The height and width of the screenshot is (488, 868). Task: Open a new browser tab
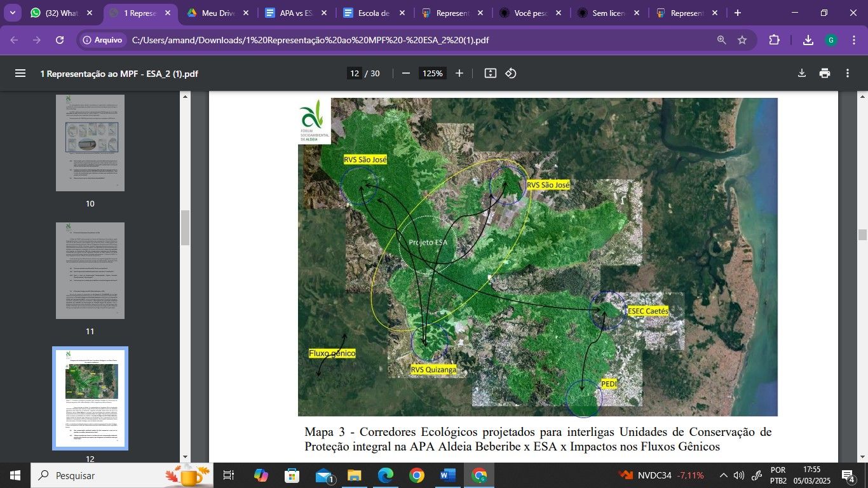(x=738, y=13)
